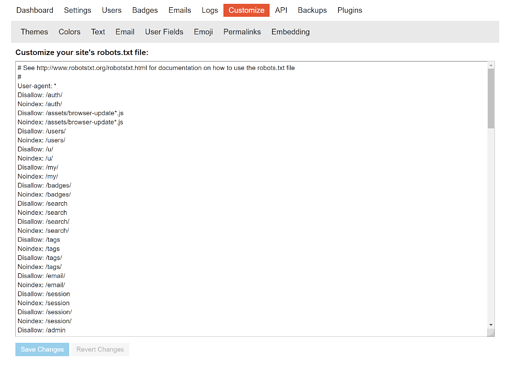Click the 'Noindex: /my/' line

(x=38, y=176)
